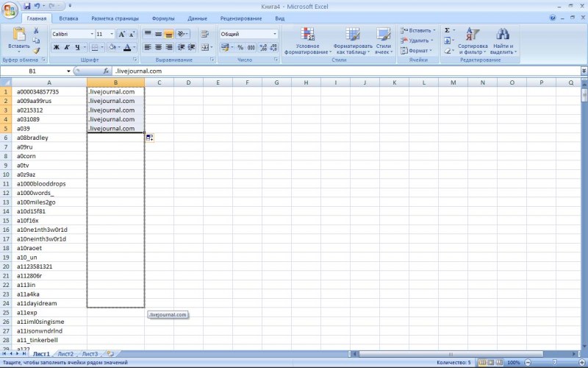Viewport: 588px width, 368px height.
Task: Align cell text right
Action: pos(169,47)
